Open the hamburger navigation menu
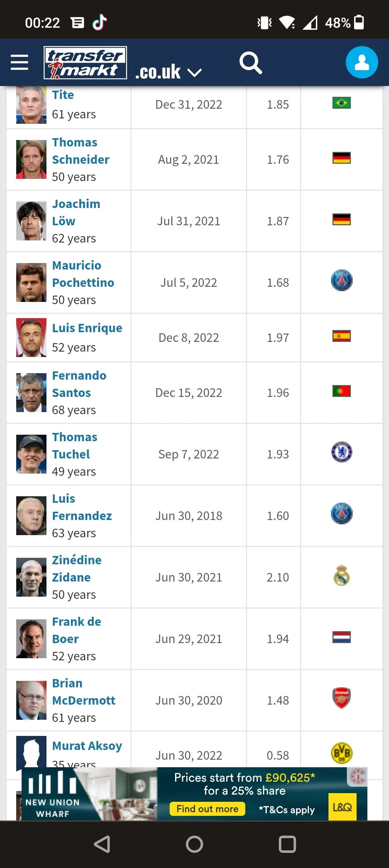 point(19,62)
